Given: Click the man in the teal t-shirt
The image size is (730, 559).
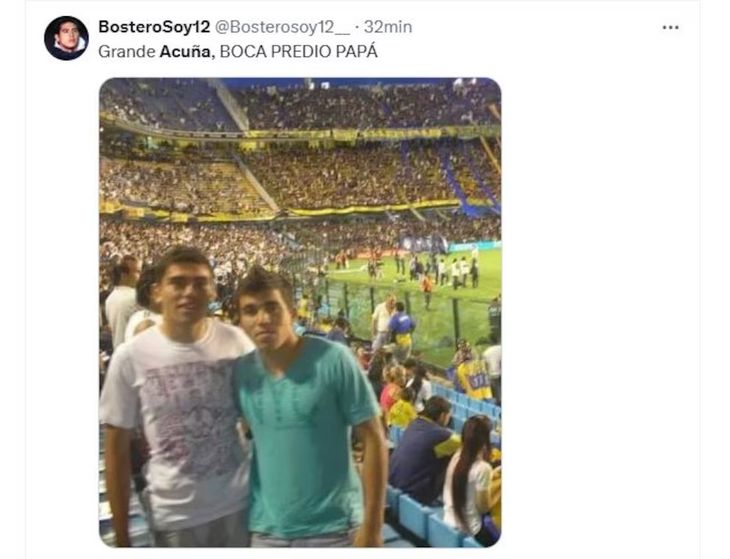Looking at the screenshot, I should (303, 410).
